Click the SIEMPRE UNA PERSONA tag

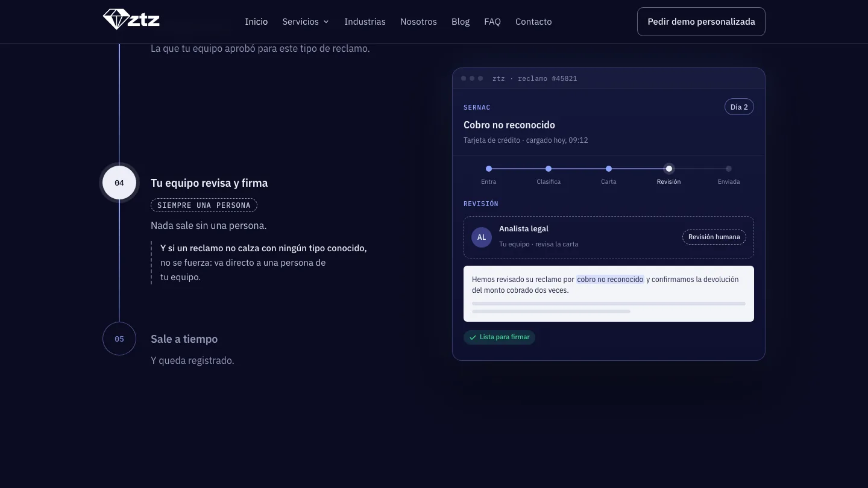(204, 205)
